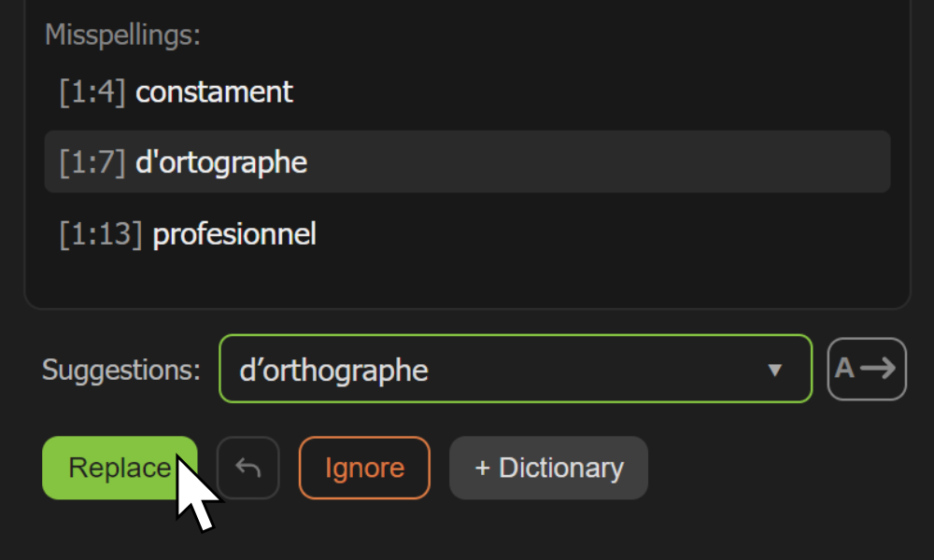Click the [1:13] position marker

(101, 234)
